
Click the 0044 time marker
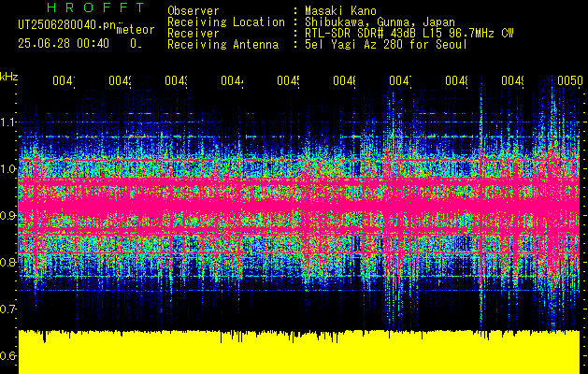(x=232, y=80)
